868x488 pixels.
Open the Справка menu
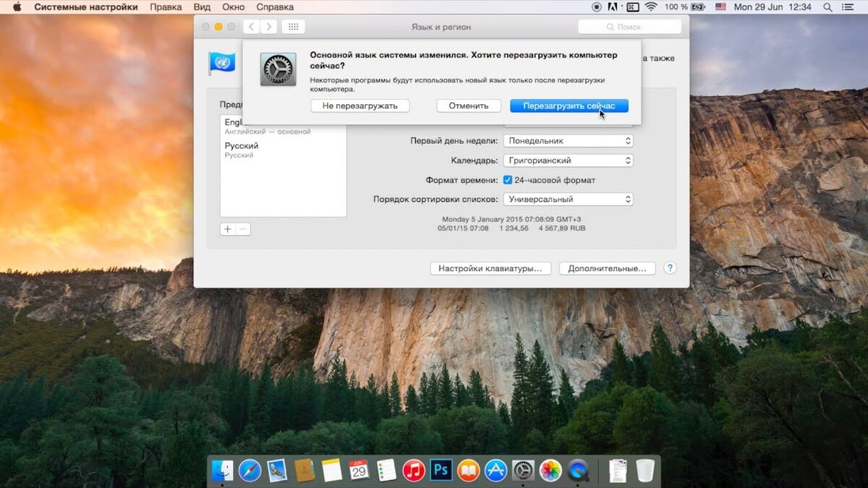(275, 7)
